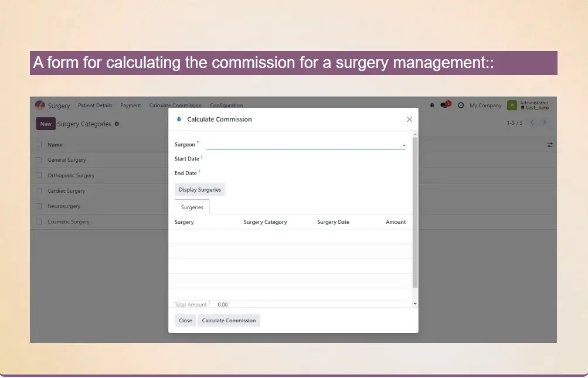Switch to the Surgeries tab
This screenshot has width=588, height=378.
[x=192, y=207]
